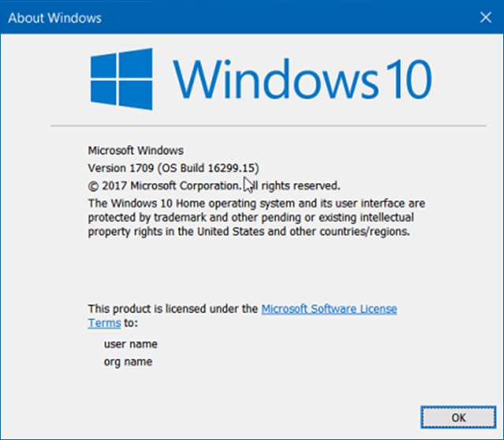Click the "property rights in the United States" line
504x440 pixels.
[x=248, y=232]
